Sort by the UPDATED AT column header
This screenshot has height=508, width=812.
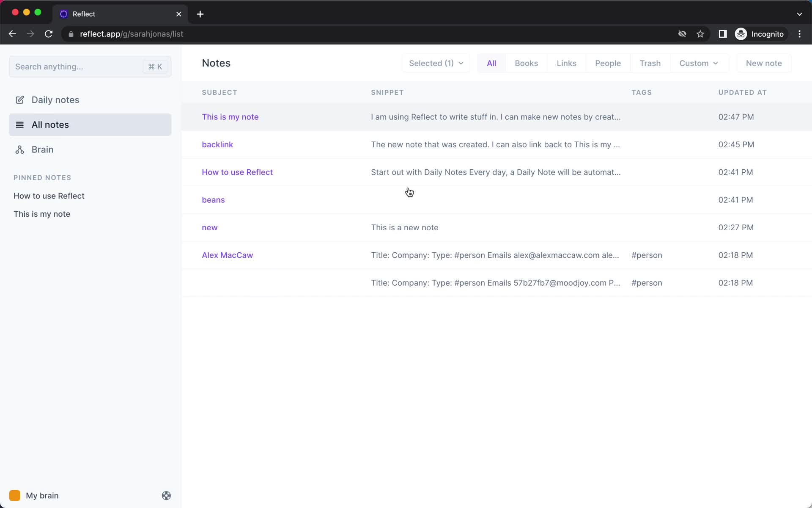tap(742, 92)
